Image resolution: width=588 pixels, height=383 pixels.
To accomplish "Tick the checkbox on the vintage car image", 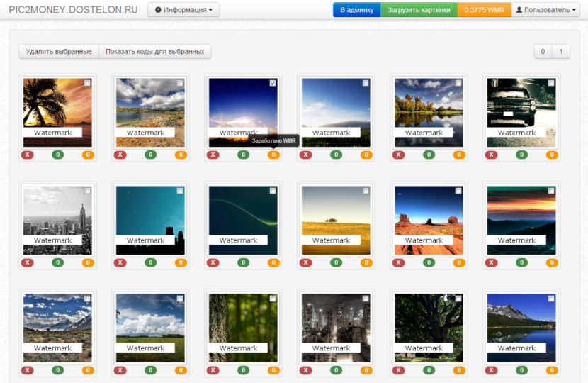I will coord(551,83).
